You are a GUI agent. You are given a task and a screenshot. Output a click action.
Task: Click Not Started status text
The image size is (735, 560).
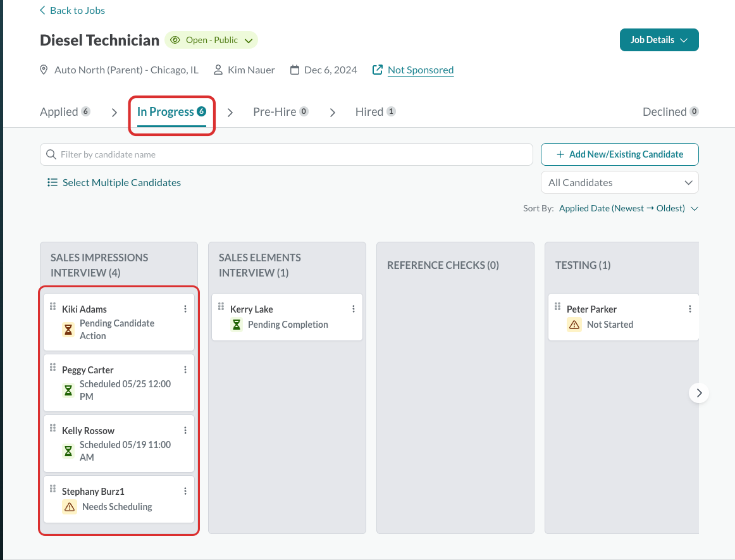pos(610,325)
